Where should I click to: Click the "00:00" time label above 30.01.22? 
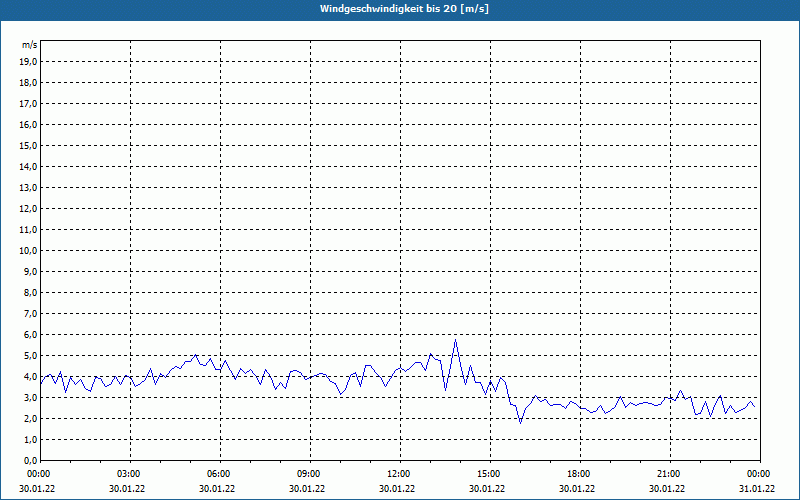click(x=38, y=474)
